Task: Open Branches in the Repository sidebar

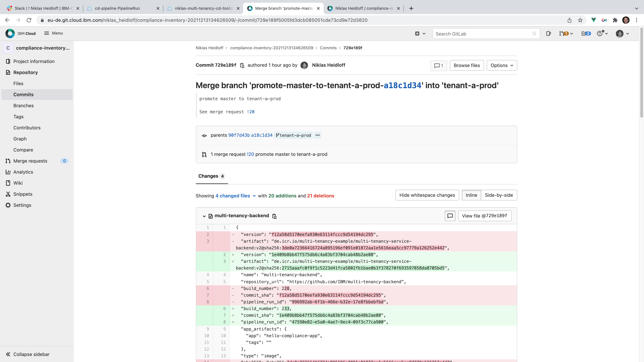Action: click(23, 106)
